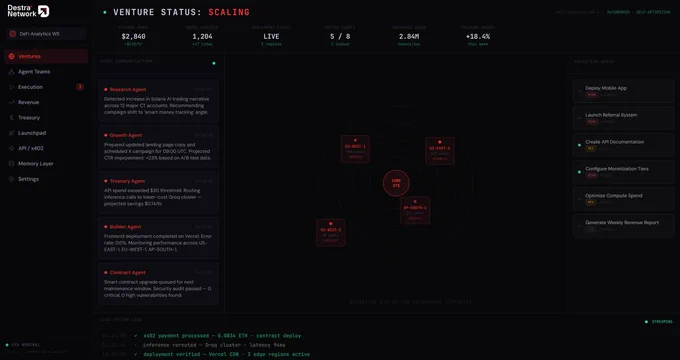The height and width of the screenshot is (360, 680).
Task: Click the 5 / 8 active agents value
Action: tap(340, 36)
